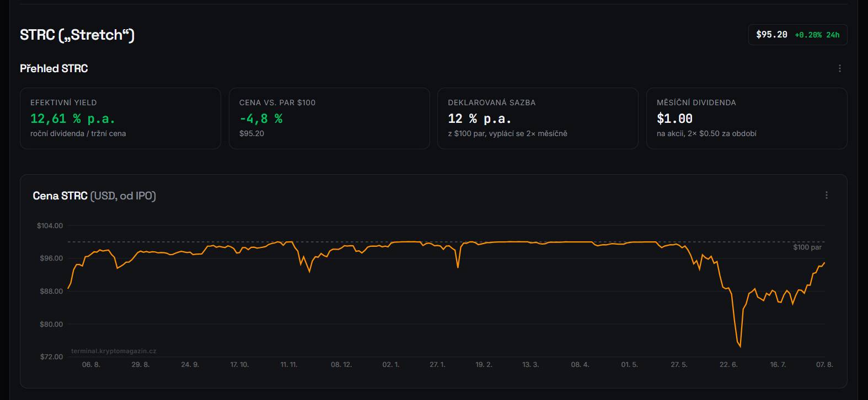
Task: Select the Deklarovaná sazba 12 % card
Action: pyautogui.click(x=538, y=118)
